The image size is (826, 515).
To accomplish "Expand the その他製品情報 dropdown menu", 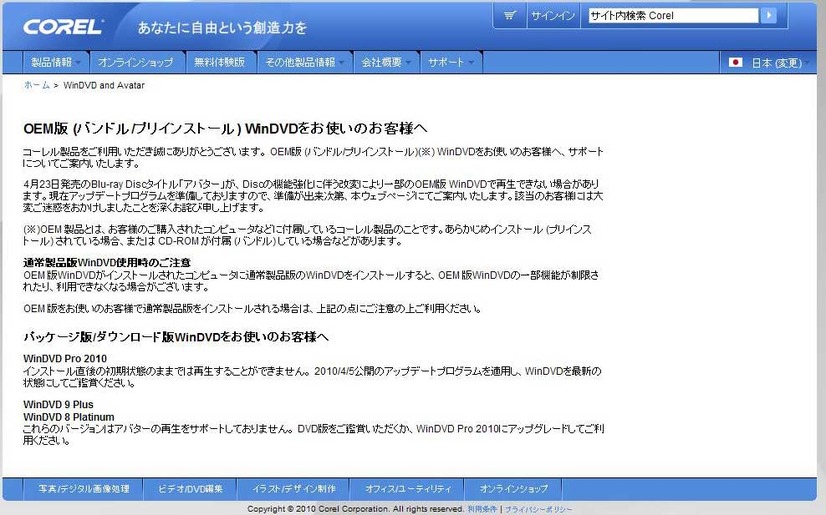I will (304, 62).
